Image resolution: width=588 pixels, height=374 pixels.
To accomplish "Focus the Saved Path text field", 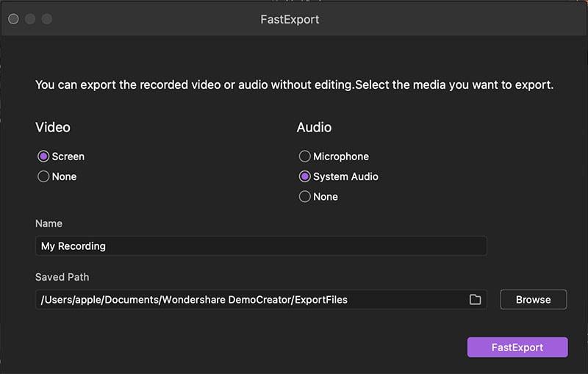I will 250,300.
